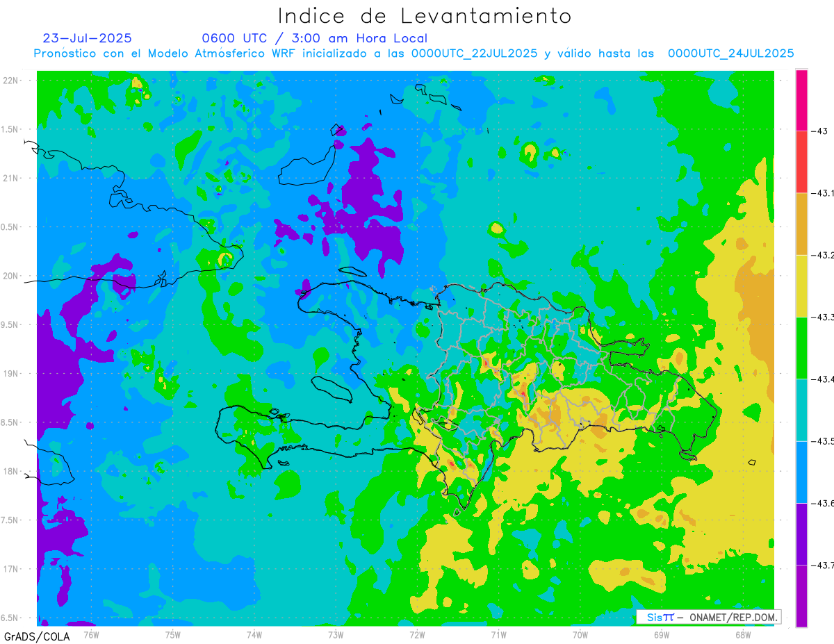Image resolution: width=834 pixels, height=644 pixels.
Task: Click the "72W" longitude label
Action: [x=417, y=634]
